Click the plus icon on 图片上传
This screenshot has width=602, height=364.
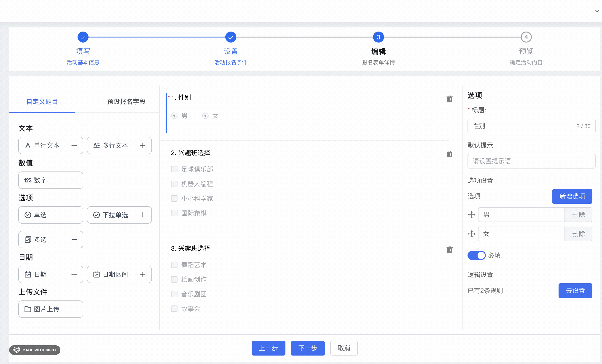tap(74, 309)
